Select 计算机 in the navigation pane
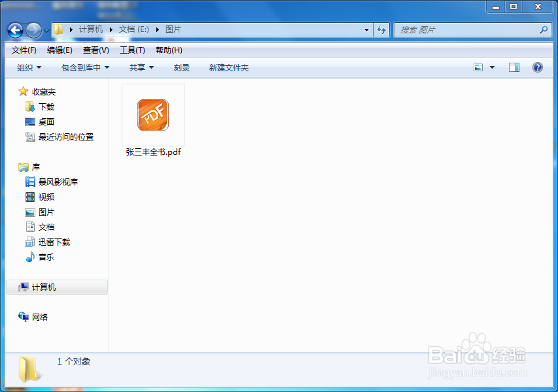Viewport: 558px width, 392px height. coord(57,287)
